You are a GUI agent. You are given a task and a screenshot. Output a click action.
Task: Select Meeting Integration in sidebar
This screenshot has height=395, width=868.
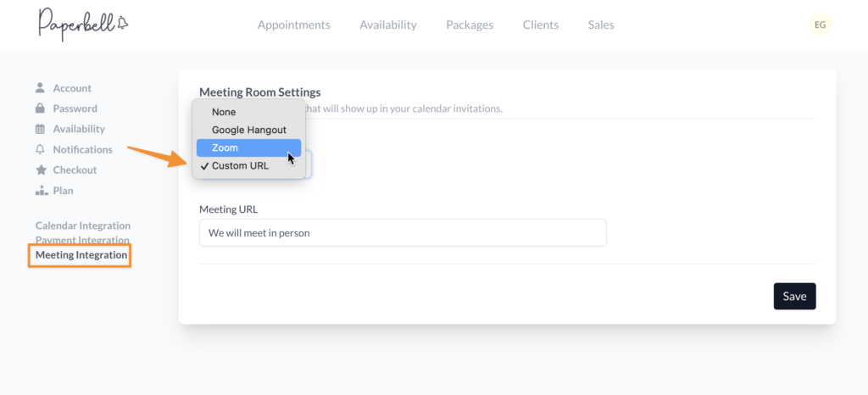81,255
